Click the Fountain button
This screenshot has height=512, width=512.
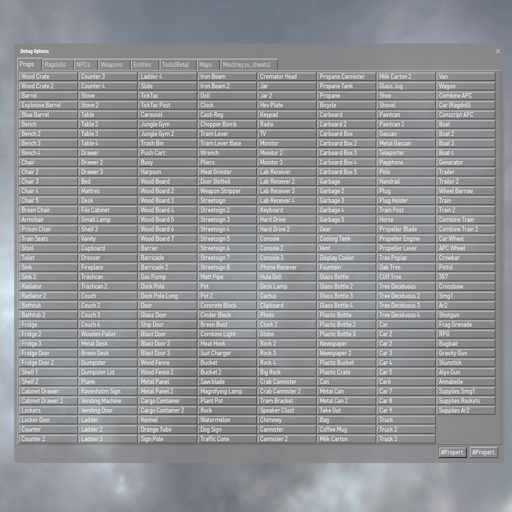tap(346, 268)
